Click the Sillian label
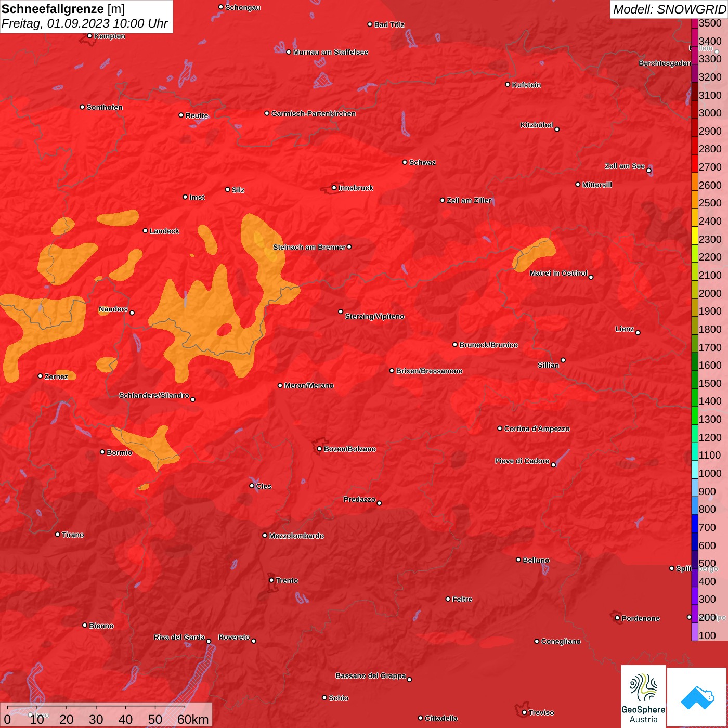The height and width of the screenshot is (728, 728). coord(548,365)
